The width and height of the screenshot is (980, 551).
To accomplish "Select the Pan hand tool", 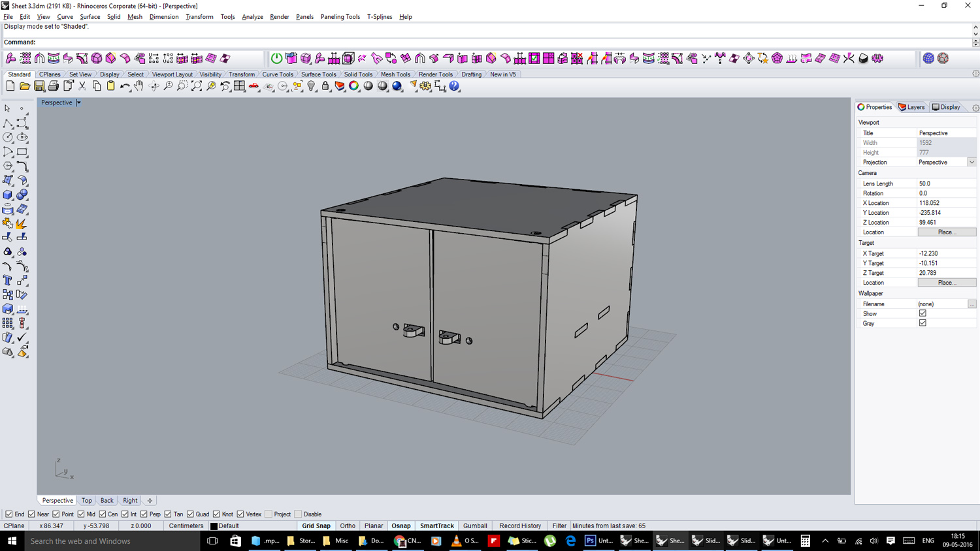I will tap(139, 86).
